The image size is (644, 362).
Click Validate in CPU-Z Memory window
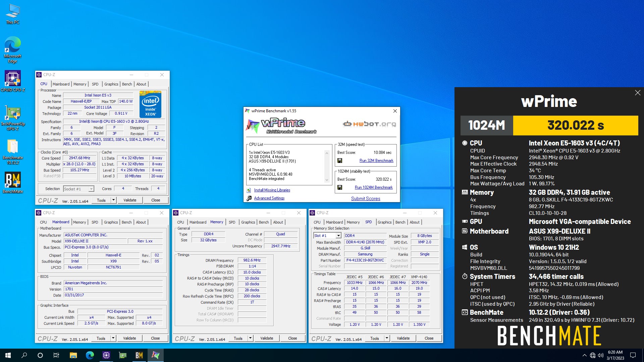[267, 338]
